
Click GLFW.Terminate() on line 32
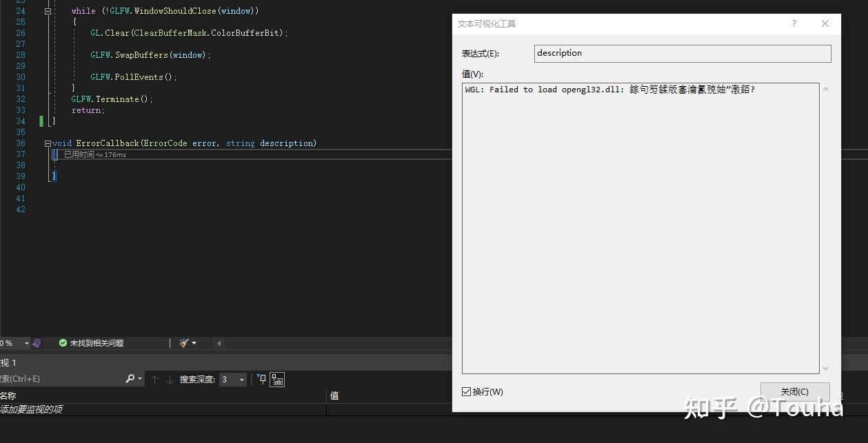coord(110,99)
